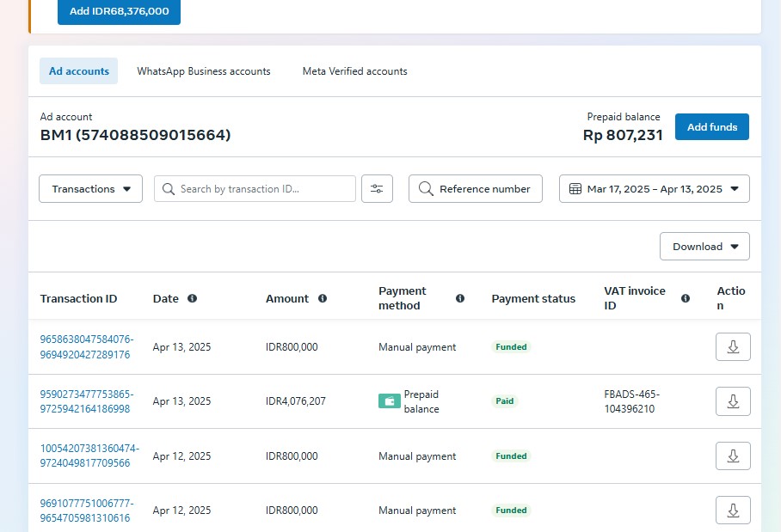Download the first Apr 13 IDR800,000 receipt
The height and width of the screenshot is (532, 781).
pos(733,347)
